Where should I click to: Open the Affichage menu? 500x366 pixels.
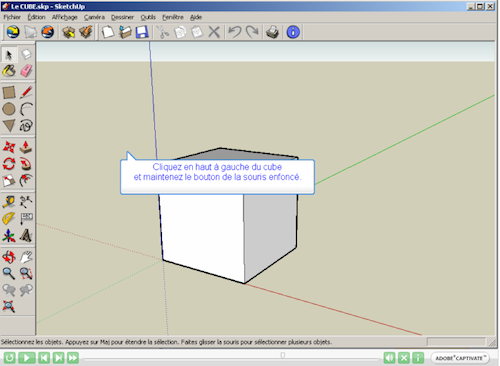coord(65,17)
